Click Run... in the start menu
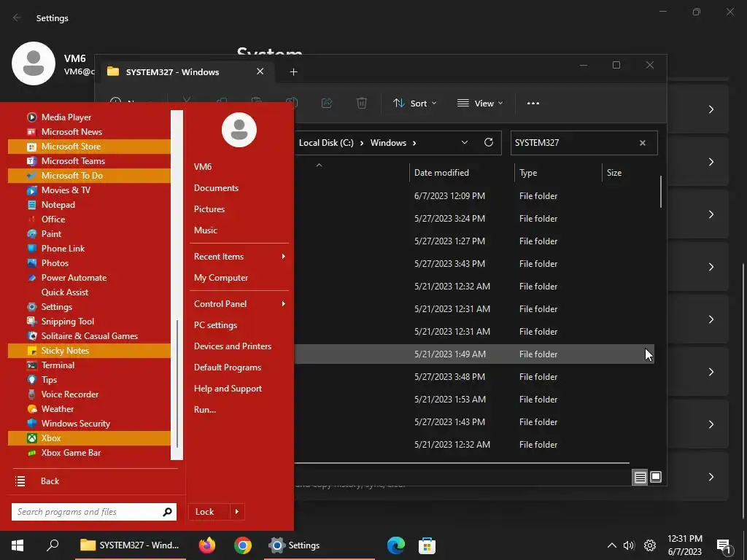747x560 pixels. (205, 410)
